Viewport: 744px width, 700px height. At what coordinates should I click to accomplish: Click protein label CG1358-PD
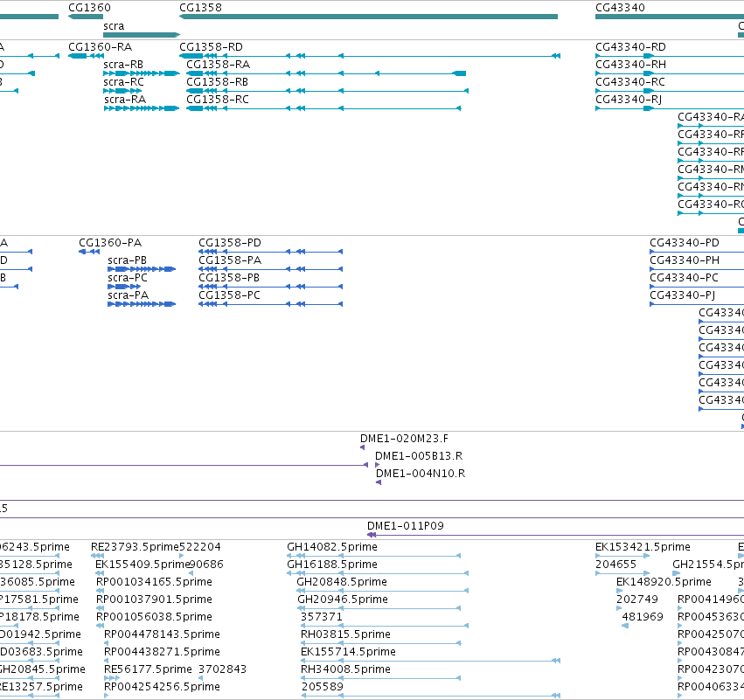pos(230,243)
